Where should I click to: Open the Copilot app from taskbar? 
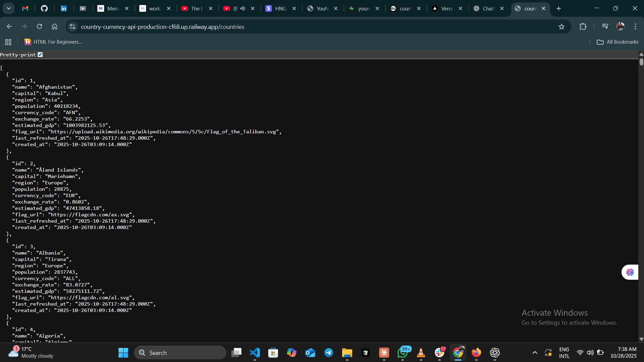pyautogui.click(x=292, y=353)
